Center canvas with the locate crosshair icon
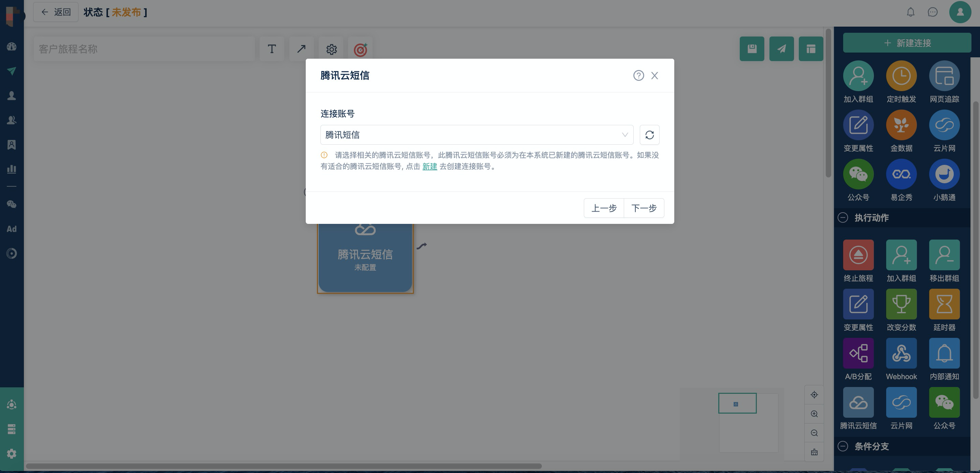 click(x=814, y=395)
